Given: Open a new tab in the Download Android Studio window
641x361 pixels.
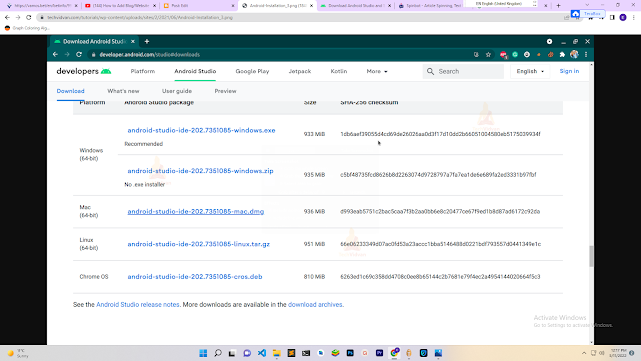Looking at the screenshot, I should (147, 41).
